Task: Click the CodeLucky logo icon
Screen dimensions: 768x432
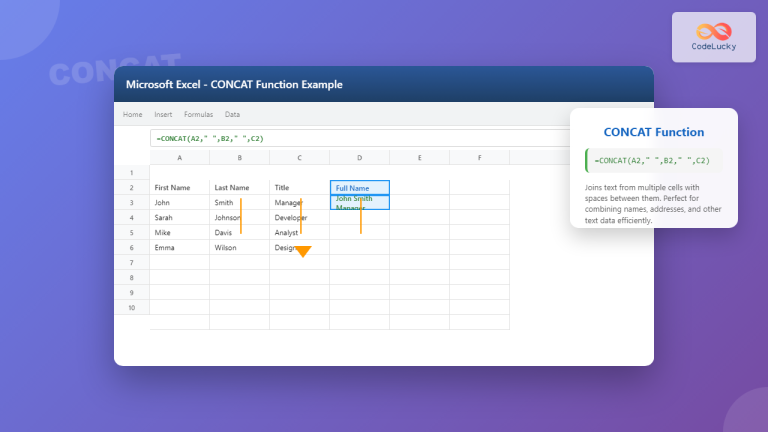Action: (x=713, y=31)
